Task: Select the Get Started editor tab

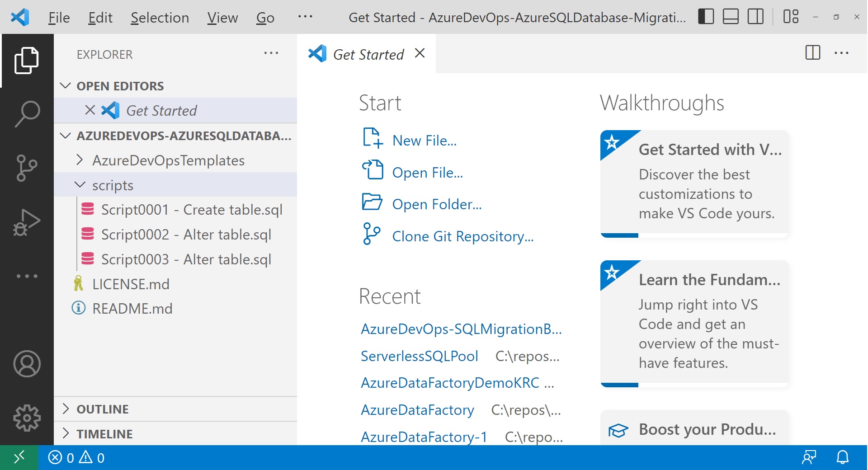Action: click(367, 53)
